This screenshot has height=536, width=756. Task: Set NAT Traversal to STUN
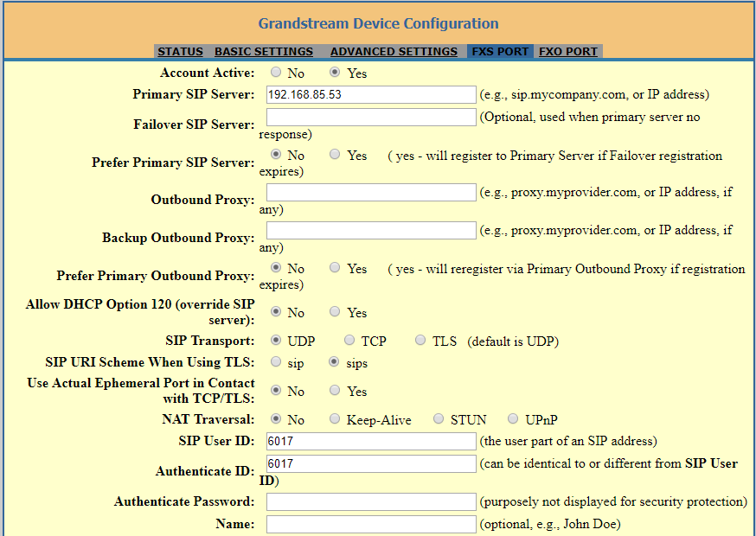coord(439,418)
